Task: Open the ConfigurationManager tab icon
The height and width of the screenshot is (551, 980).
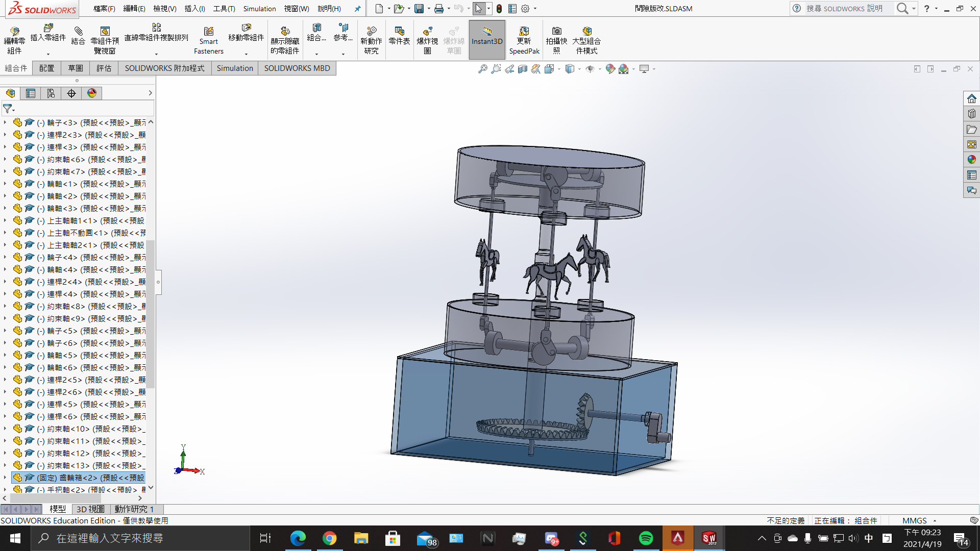Action: point(51,93)
